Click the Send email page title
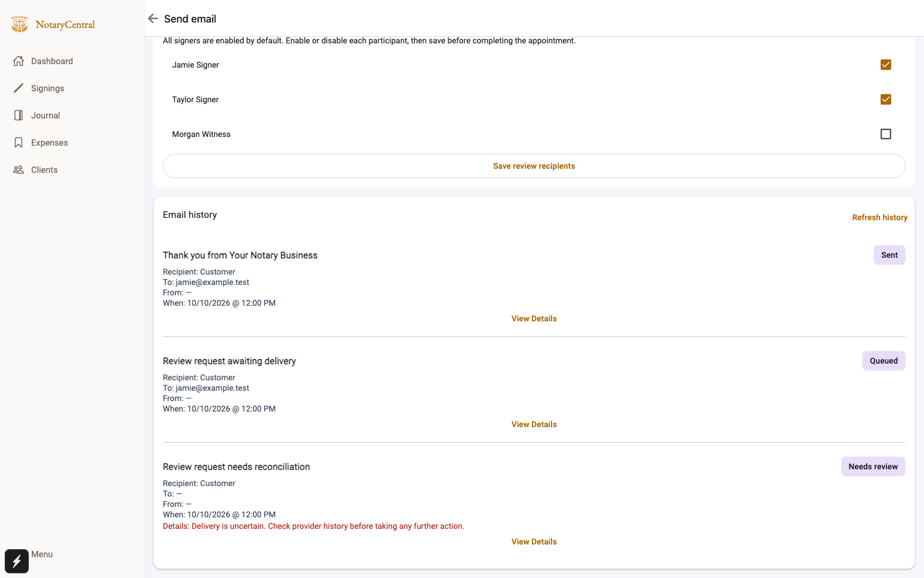Image resolution: width=924 pixels, height=578 pixels. point(190,18)
